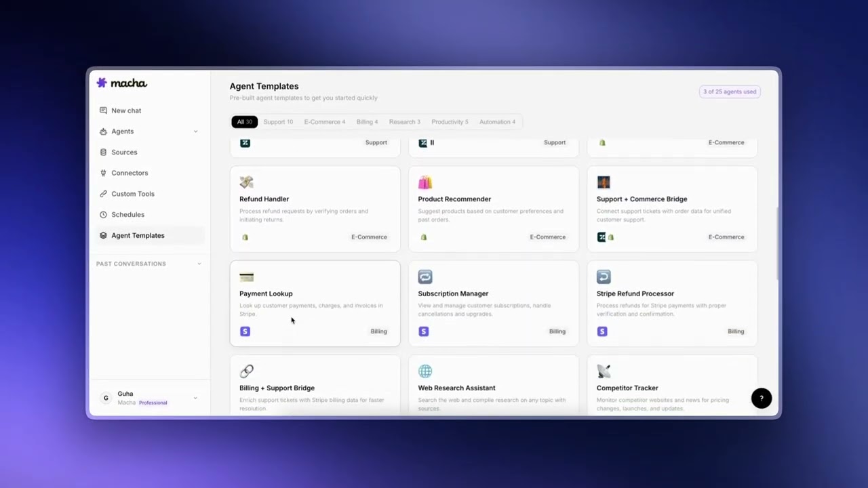
Task: Click the Billing + Support Bridge link icon
Action: click(x=246, y=371)
